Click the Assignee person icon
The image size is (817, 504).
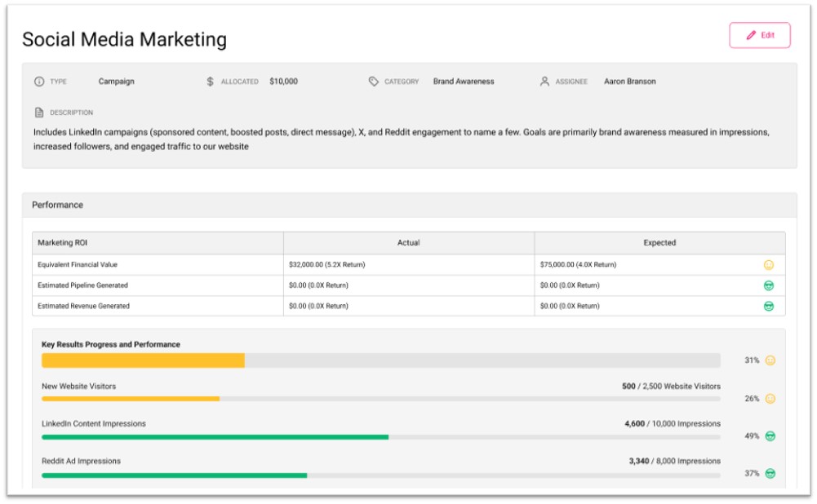point(544,82)
